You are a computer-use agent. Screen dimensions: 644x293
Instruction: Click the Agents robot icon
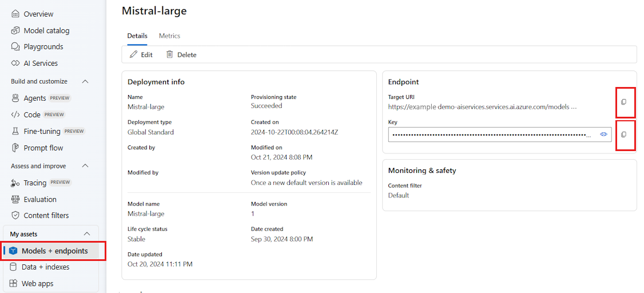tap(15, 98)
